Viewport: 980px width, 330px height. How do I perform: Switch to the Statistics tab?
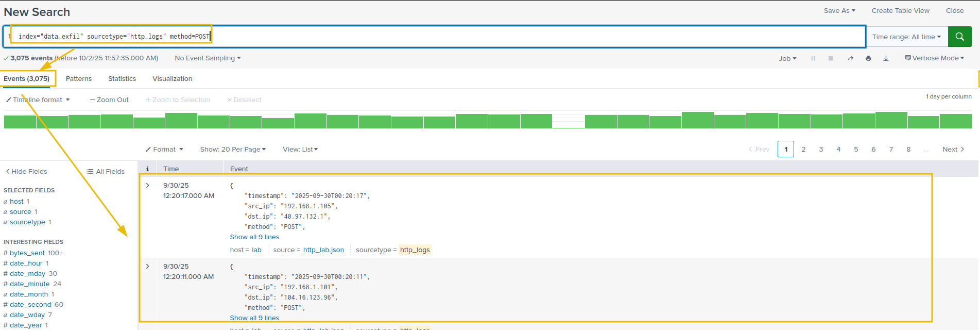(x=122, y=78)
